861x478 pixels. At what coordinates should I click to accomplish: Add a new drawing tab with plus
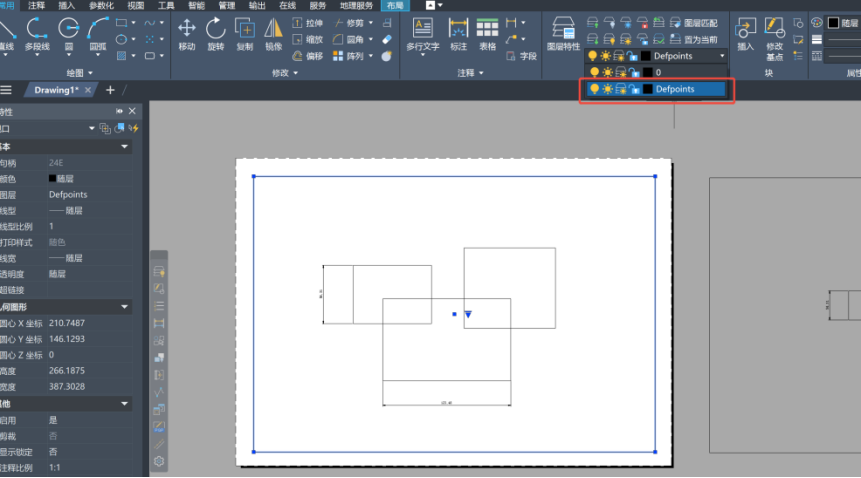tap(110, 90)
